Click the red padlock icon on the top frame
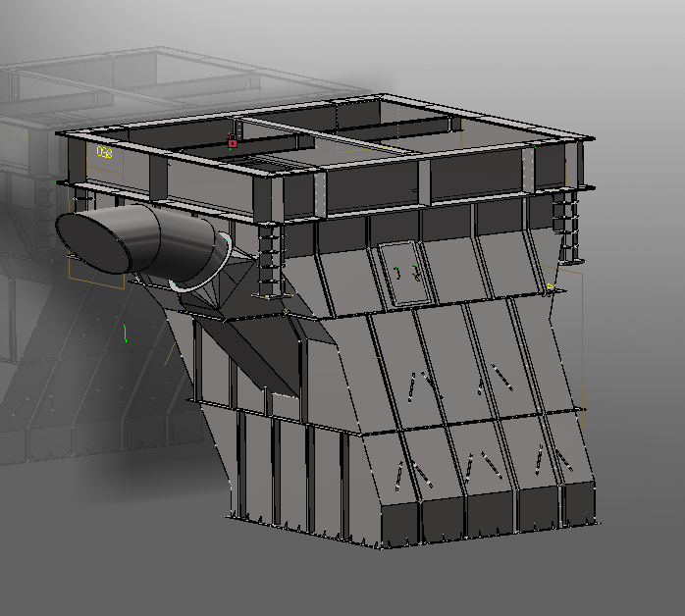 233,140
